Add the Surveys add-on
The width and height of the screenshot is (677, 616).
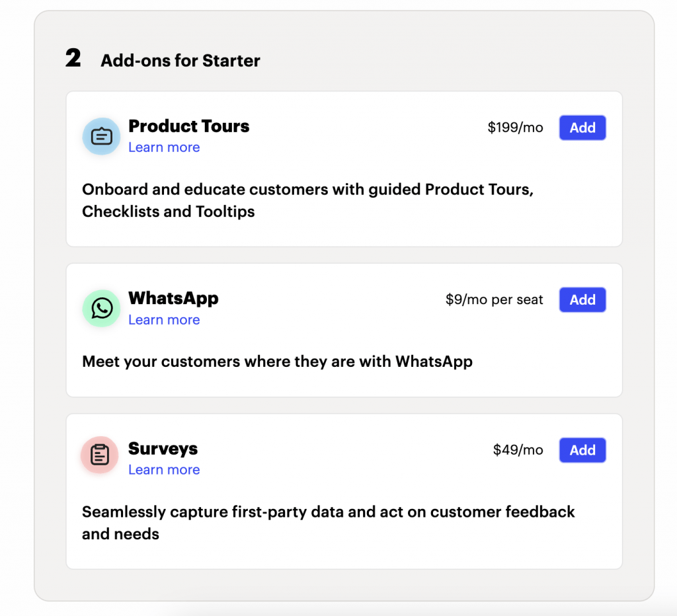[582, 450]
